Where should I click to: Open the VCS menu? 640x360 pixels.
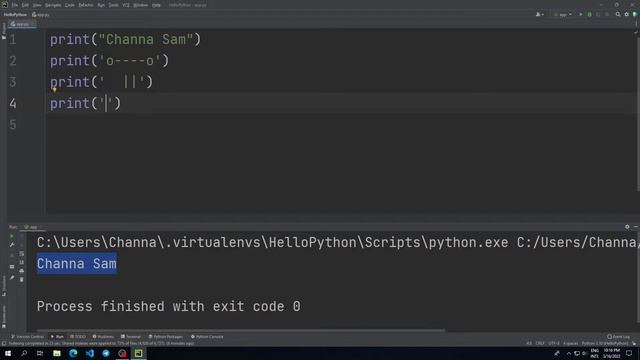126,5
